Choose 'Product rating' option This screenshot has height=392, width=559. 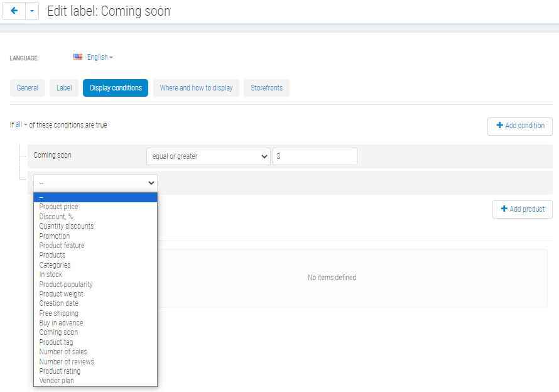coord(95,371)
